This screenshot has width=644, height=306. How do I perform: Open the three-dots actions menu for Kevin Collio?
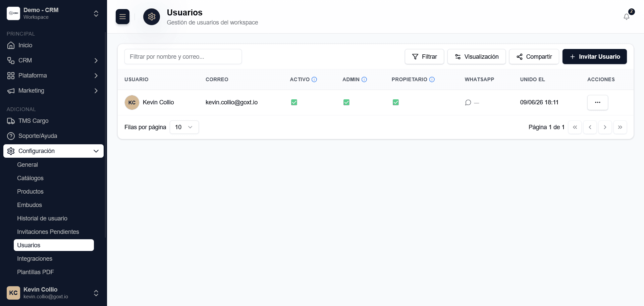598,102
